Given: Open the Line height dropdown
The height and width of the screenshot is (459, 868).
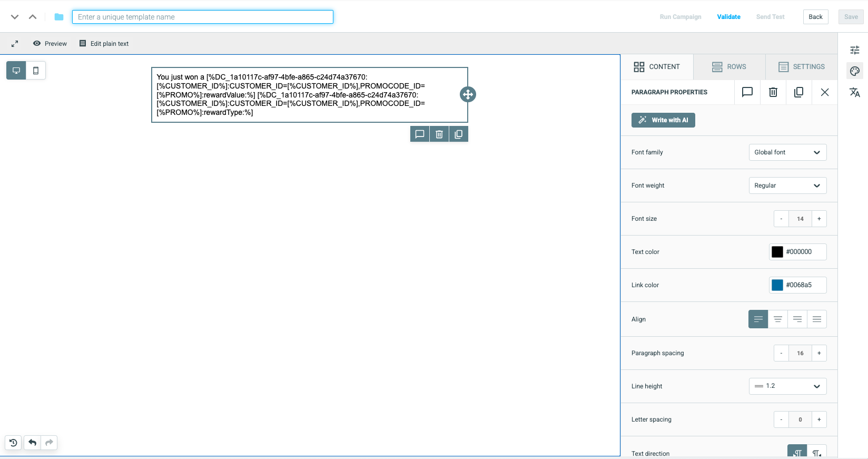Looking at the screenshot, I should point(787,386).
